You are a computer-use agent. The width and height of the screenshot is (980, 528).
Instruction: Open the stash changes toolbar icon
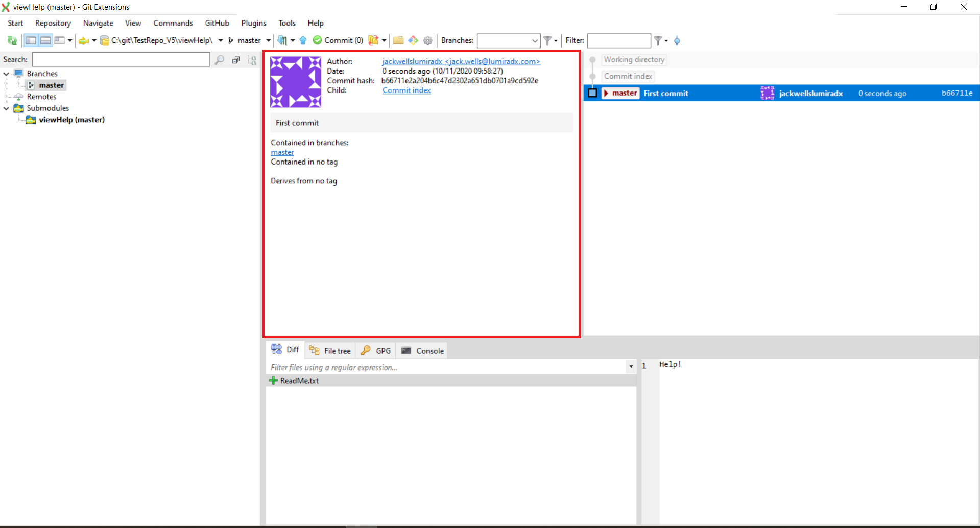pyautogui.click(x=373, y=40)
